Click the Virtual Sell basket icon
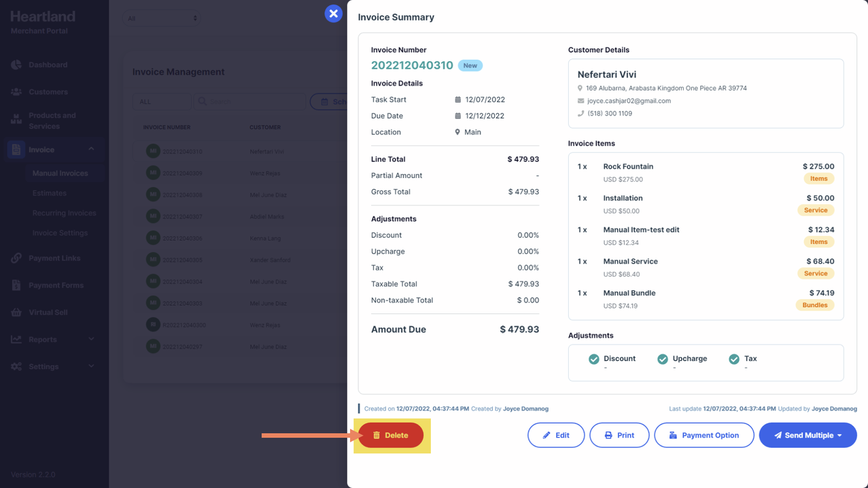The image size is (868, 488). [16, 313]
